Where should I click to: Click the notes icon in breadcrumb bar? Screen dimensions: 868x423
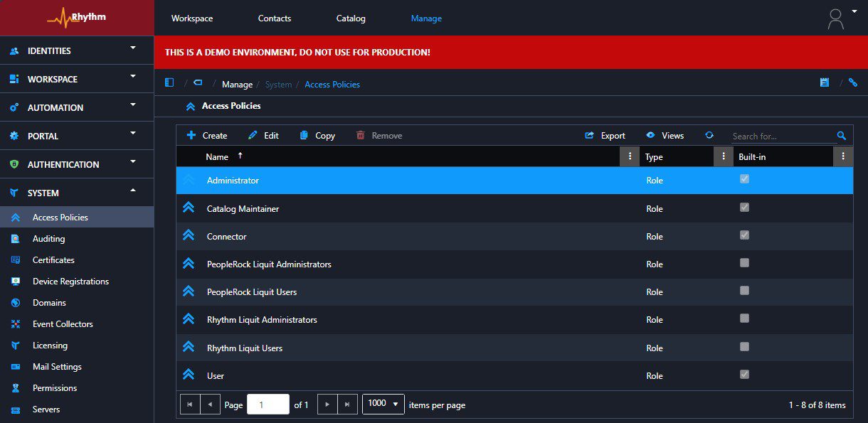[825, 83]
